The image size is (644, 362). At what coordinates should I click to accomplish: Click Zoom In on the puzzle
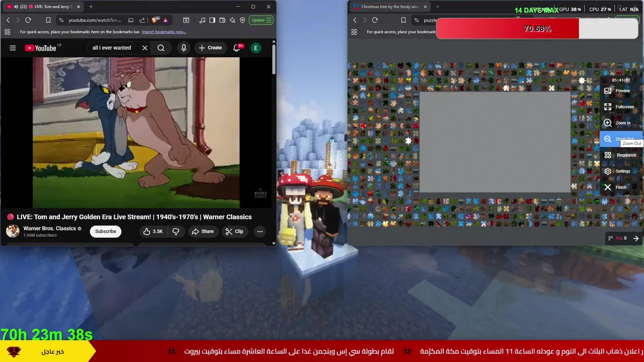pyautogui.click(x=621, y=123)
